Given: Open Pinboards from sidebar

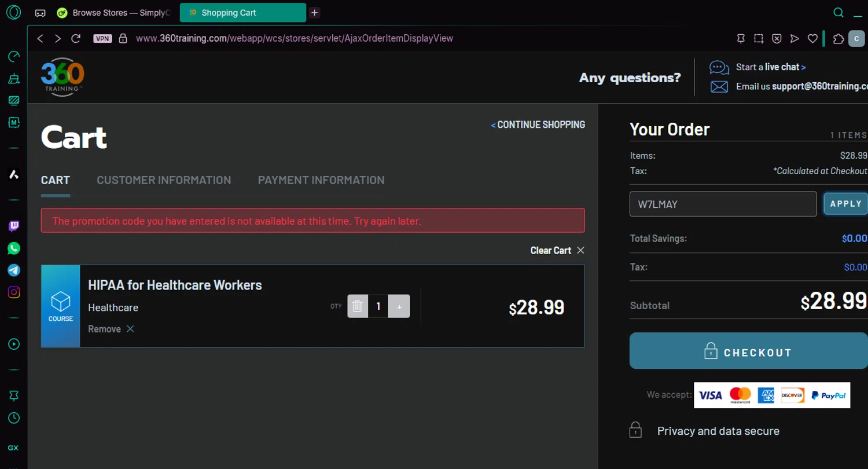Looking at the screenshot, I should tap(14, 396).
